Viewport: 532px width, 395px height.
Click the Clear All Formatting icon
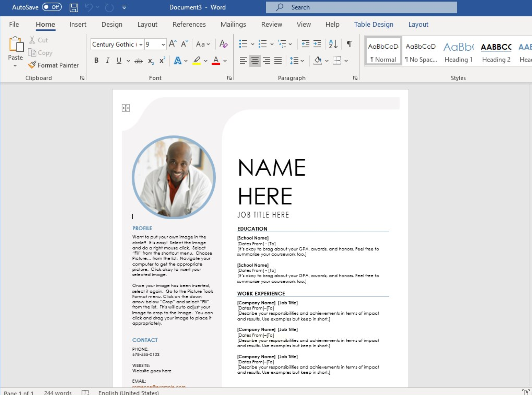click(x=223, y=44)
